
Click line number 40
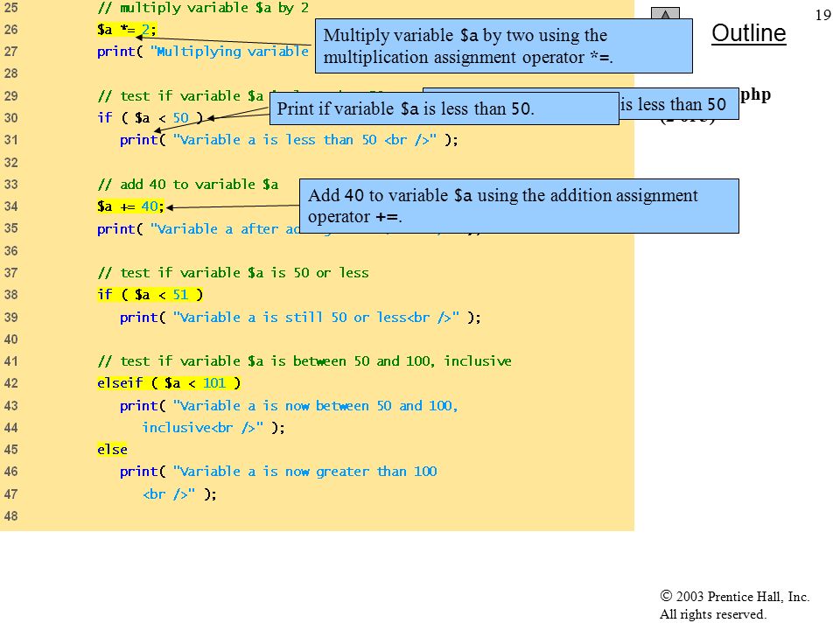[10, 339]
